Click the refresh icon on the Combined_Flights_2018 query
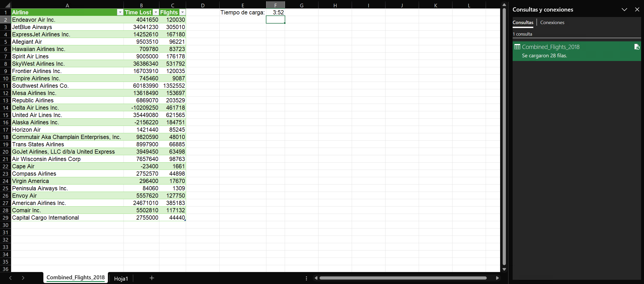Viewport: 644px width, 284px height. (637, 47)
